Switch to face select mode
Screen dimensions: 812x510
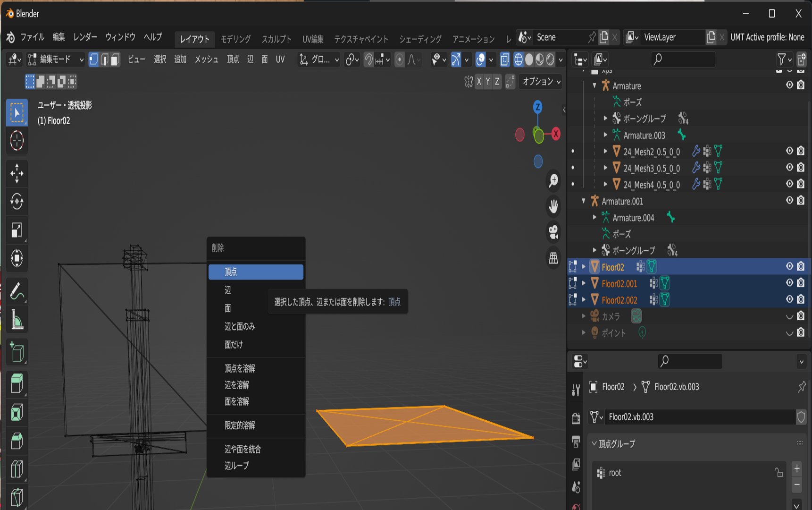click(x=115, y=59)
